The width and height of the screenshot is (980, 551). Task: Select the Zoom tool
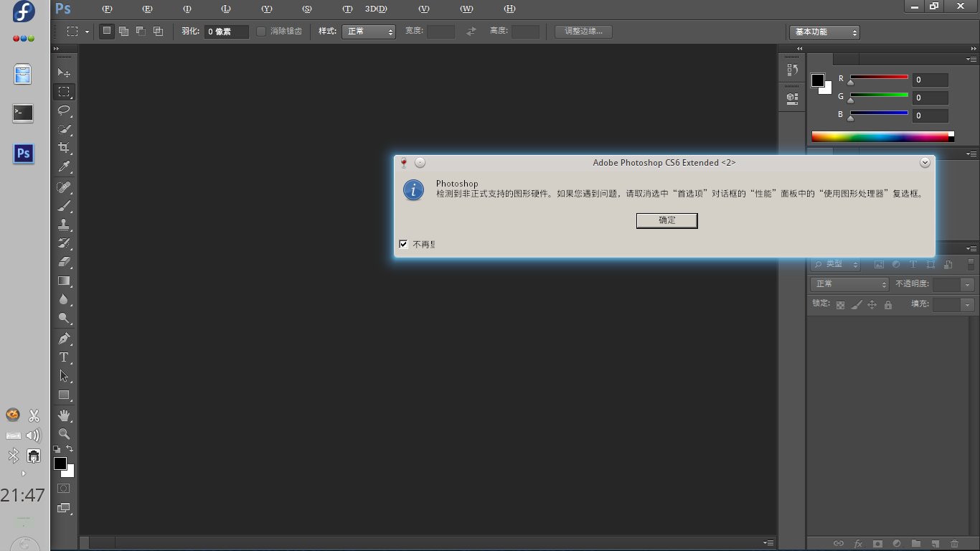(64, 434)
